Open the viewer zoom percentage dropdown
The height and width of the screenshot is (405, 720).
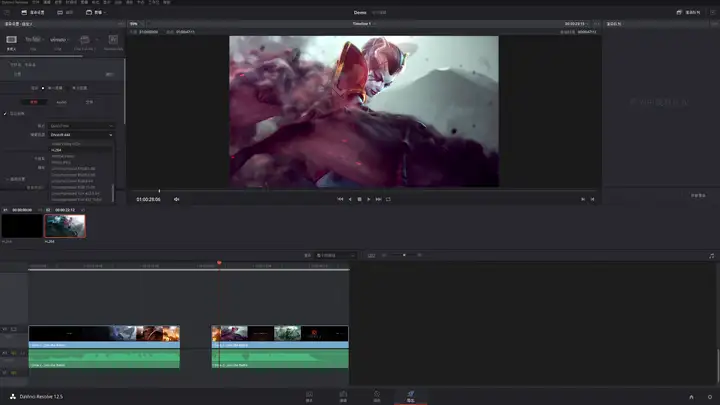tap(136, 24)
